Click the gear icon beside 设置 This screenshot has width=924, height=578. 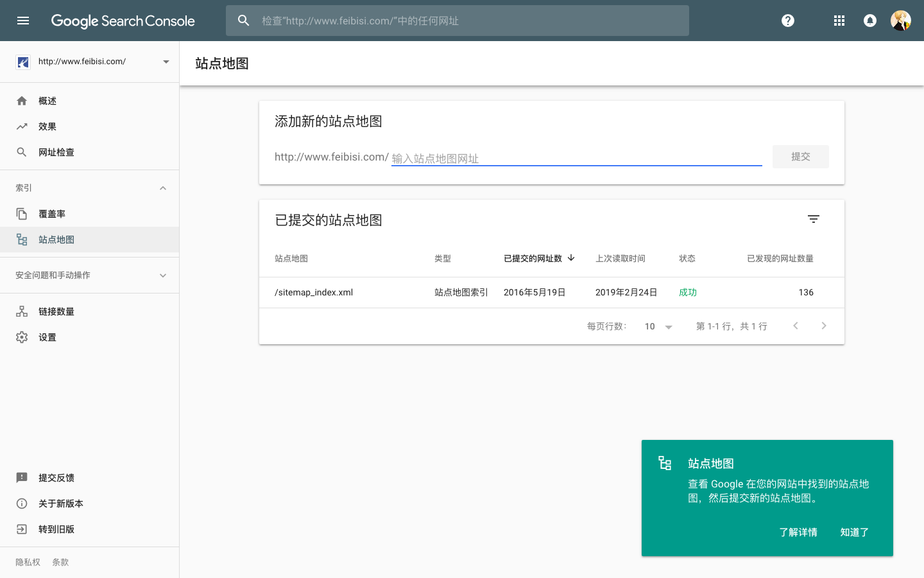22,337
